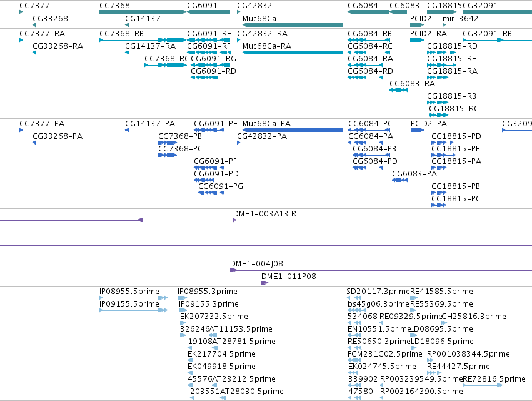Click the PCID2-PA protein glyph
The height and width of the screenshot is (401, 532).
pyautogui.click(x=418, y=130)
